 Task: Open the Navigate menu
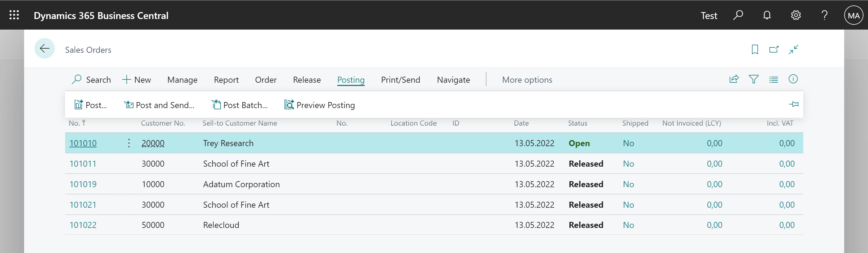click(453, 80)
